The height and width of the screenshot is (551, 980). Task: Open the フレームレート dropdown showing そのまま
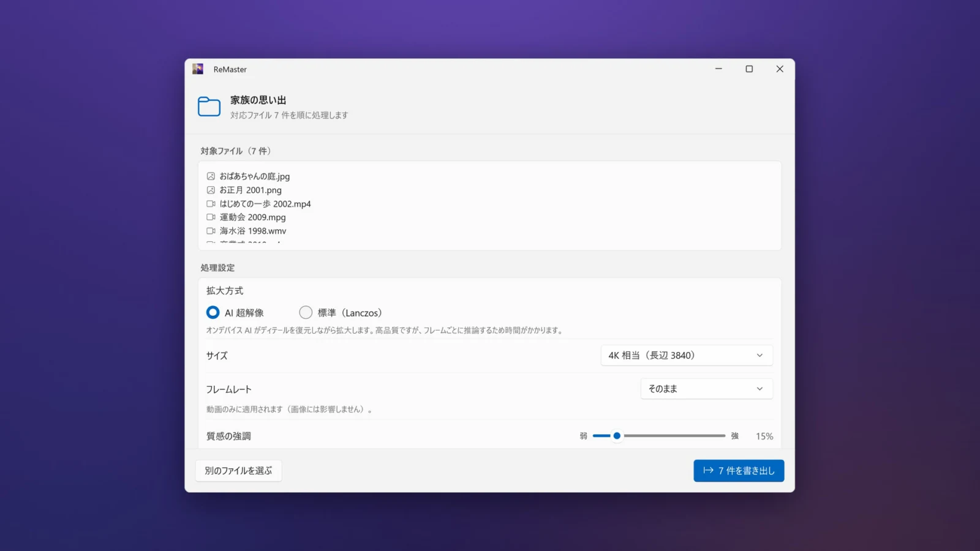tap(706, 389)
